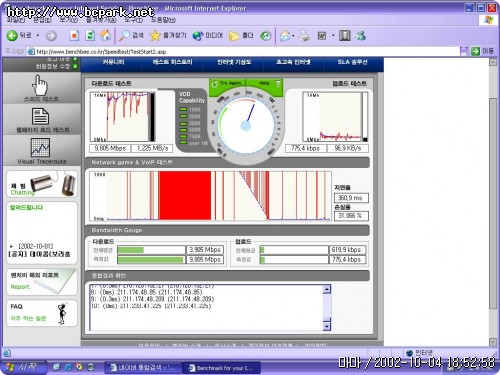
Task: Click the page vertical scrollbar up arrow
Action: click(493, 62)
